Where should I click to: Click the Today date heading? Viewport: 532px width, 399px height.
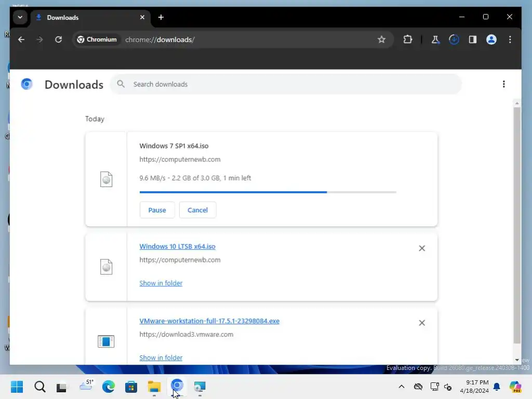coord(95,119)
